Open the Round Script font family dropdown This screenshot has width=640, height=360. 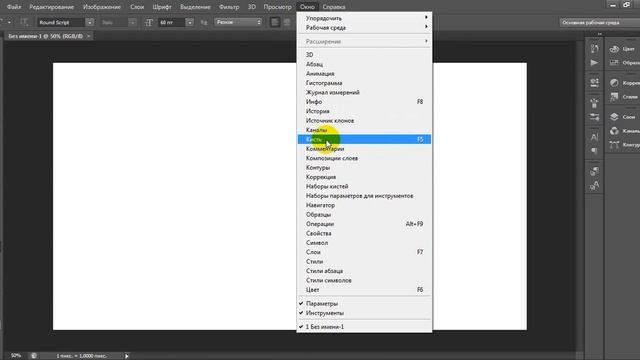(89, 22)
